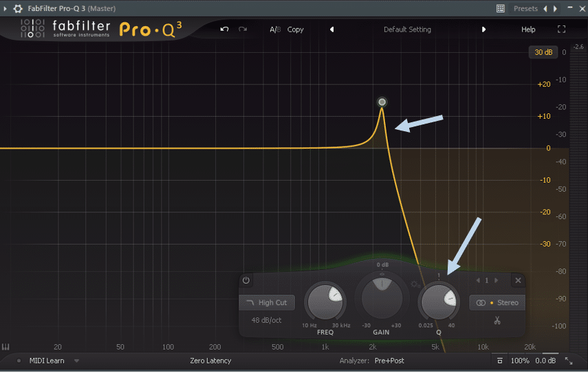The image size is (588, 373).
Task: Copy current state with Copy button
Action: click(295, 30)
